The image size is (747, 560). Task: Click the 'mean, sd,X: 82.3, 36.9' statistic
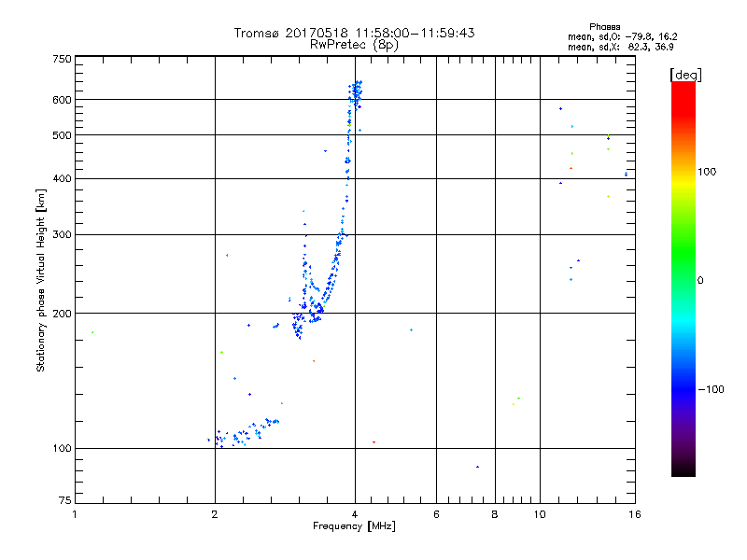(620, 47)
